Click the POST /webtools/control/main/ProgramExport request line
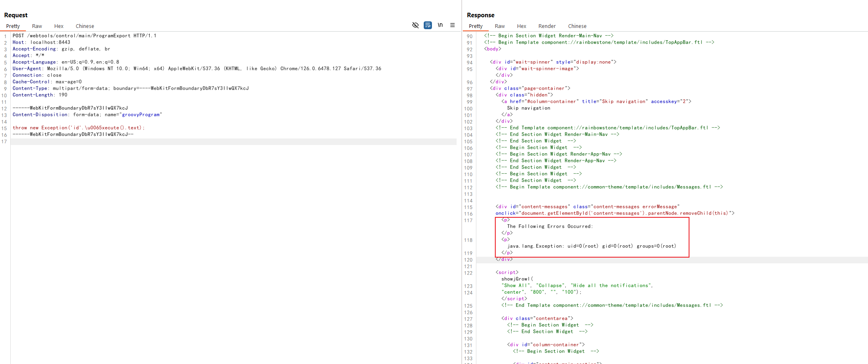This screenshot has width=868, height=364. click(x=84, y=36)
